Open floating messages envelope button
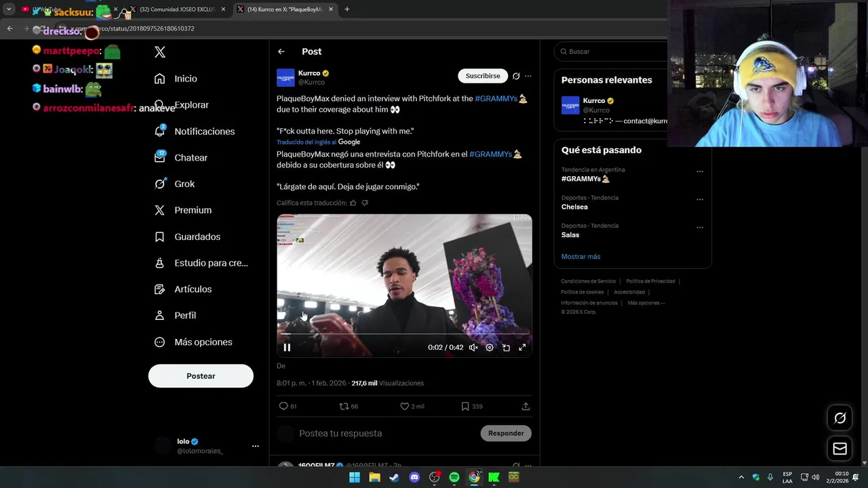The width and height of the screenshot is (868, 488). [x=840, y=449]
